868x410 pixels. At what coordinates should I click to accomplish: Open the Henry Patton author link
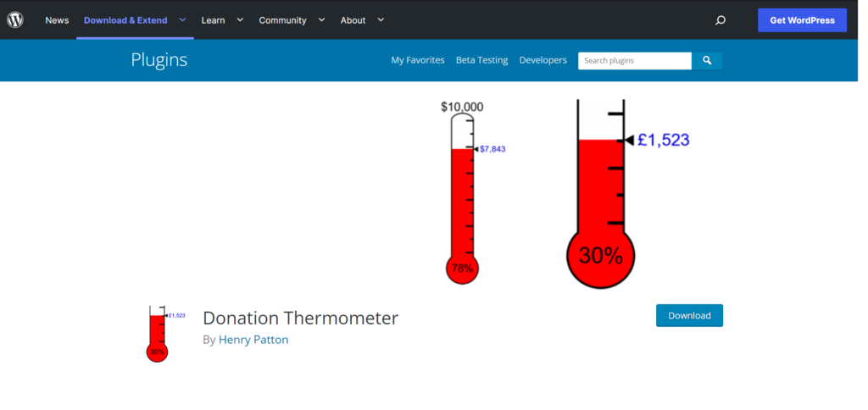253,340
